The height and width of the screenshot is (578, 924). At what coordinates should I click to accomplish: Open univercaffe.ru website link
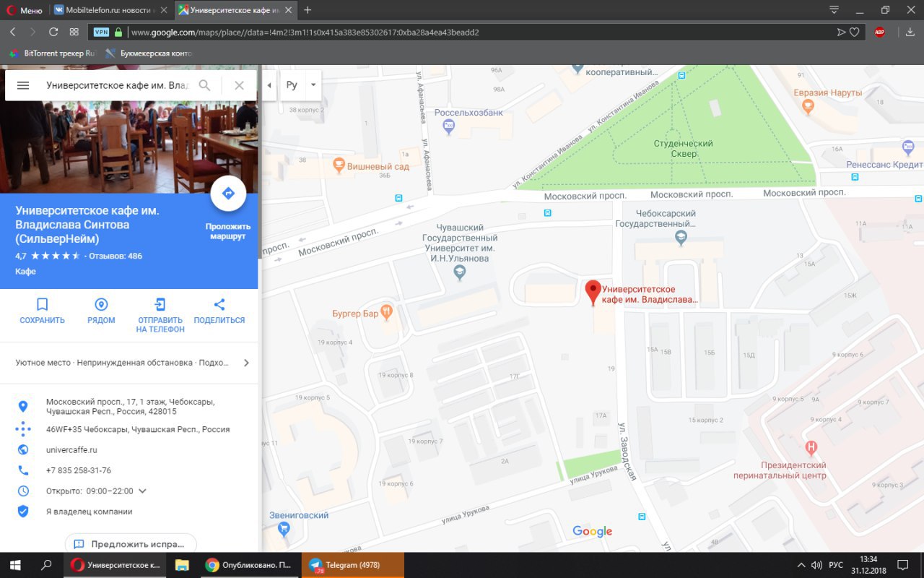point(71,450)
